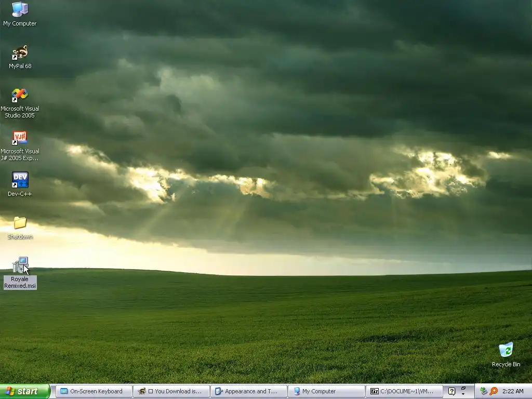This screenshot has height=399, width=532.
Task: Select the My Computer desktop icon
Action: 20,14
